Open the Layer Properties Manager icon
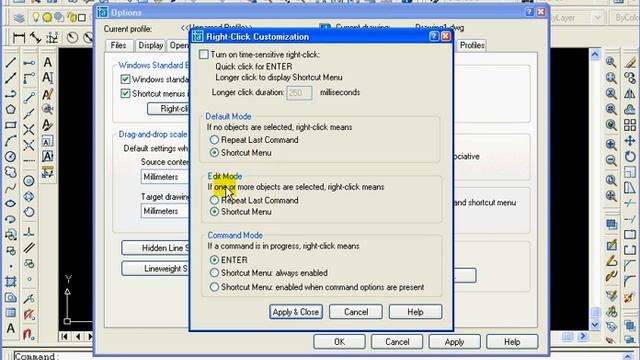 click(19, 18)
